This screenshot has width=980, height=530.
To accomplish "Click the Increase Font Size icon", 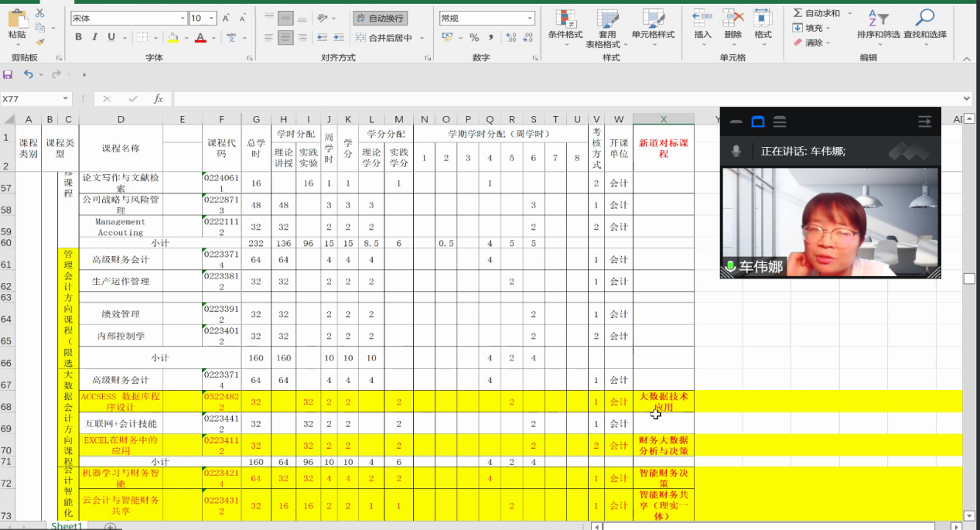I will click(226, 18).
